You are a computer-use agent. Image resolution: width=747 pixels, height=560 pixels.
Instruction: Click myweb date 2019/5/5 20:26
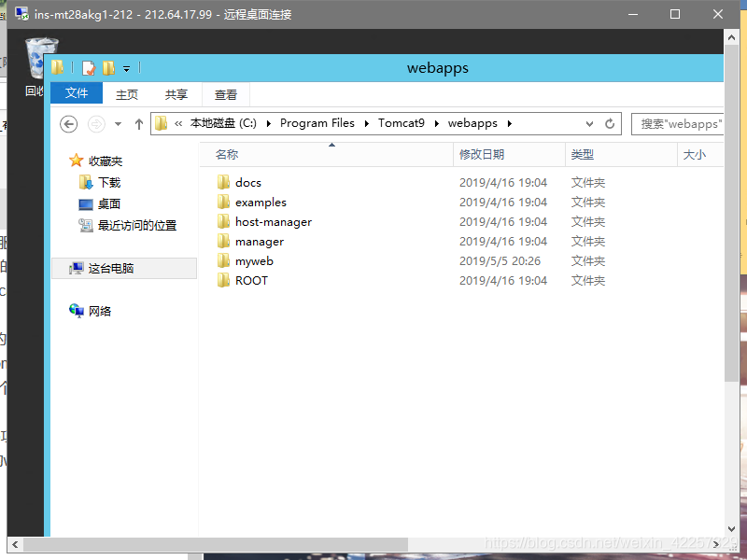tap(500, 261)
